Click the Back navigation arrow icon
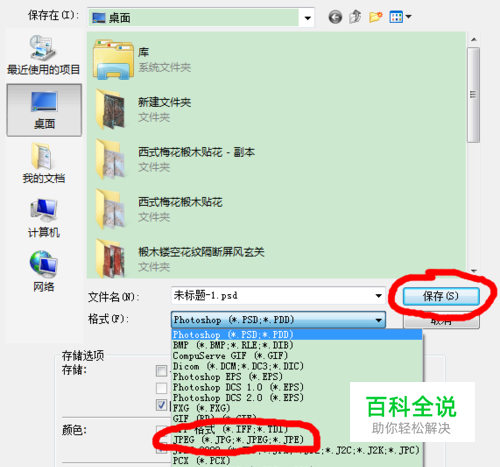Screen dimensions: 500x467 (x=335, y=17)
